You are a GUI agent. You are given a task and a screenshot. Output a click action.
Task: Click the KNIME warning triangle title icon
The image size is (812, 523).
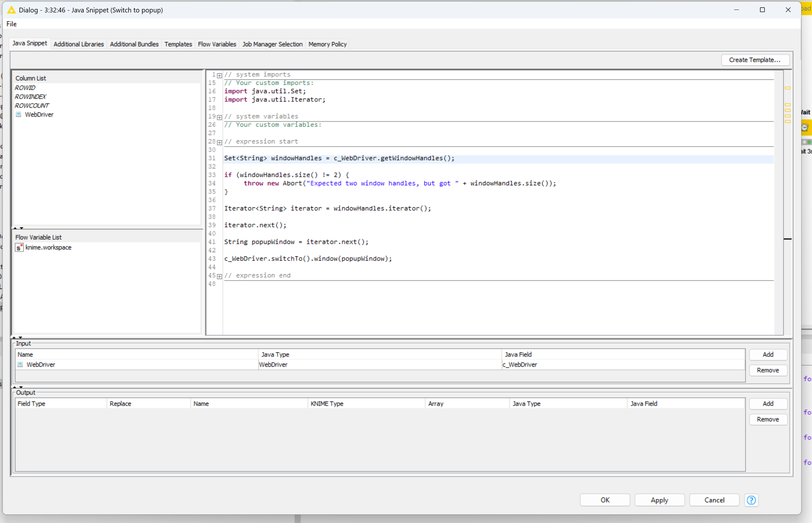click(11, 10)
